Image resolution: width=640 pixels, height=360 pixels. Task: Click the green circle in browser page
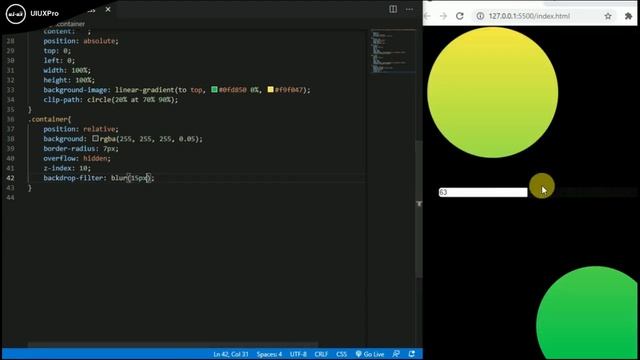click(x=587, y=313)
